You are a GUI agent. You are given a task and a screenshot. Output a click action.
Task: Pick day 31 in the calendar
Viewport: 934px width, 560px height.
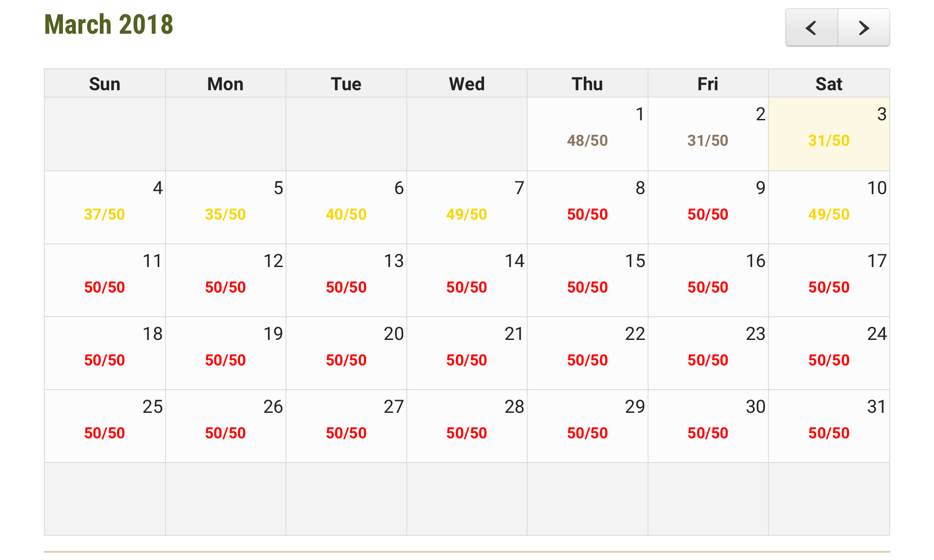pyautogui.click(x=876, y=407)
